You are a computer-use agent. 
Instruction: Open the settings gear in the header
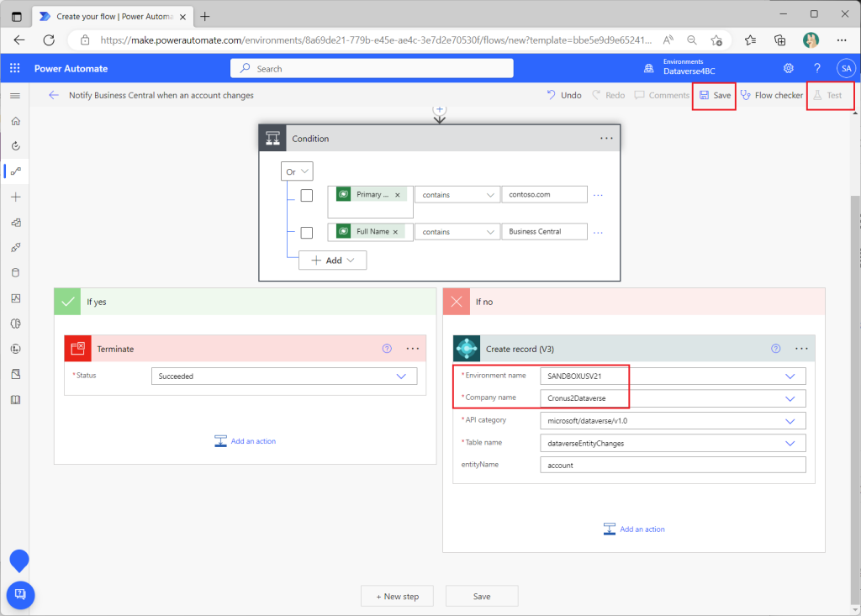tap(789, 68)
